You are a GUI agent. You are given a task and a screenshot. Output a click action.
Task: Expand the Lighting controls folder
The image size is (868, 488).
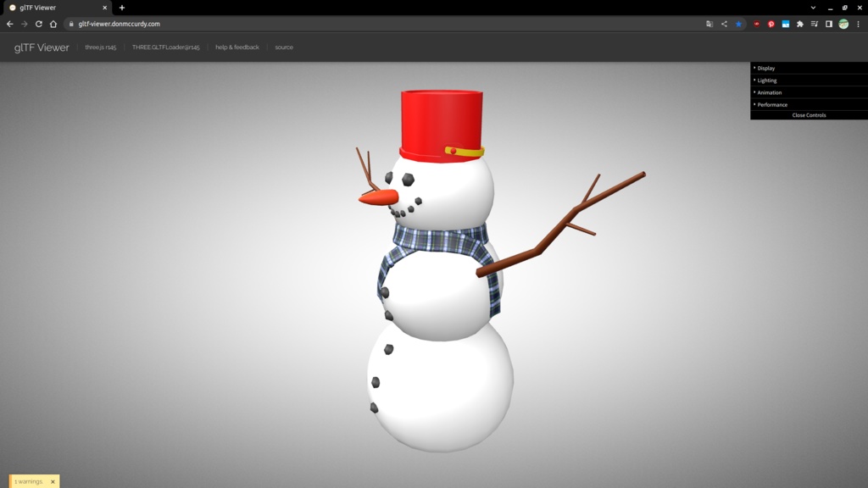[x=809, y=80]
